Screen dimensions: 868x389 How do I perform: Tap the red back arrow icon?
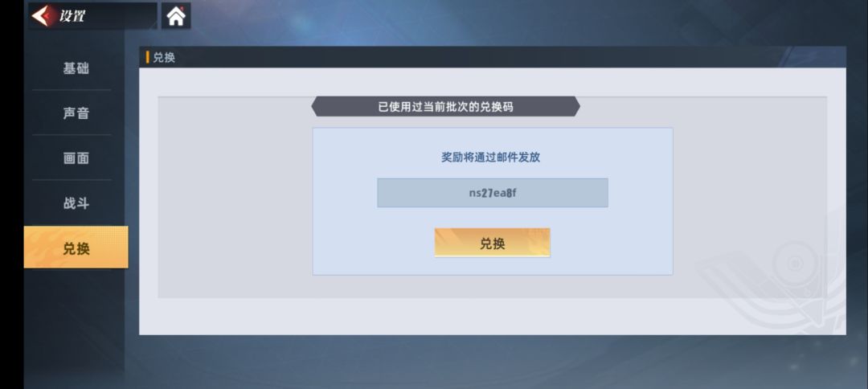tap(40, 15)
